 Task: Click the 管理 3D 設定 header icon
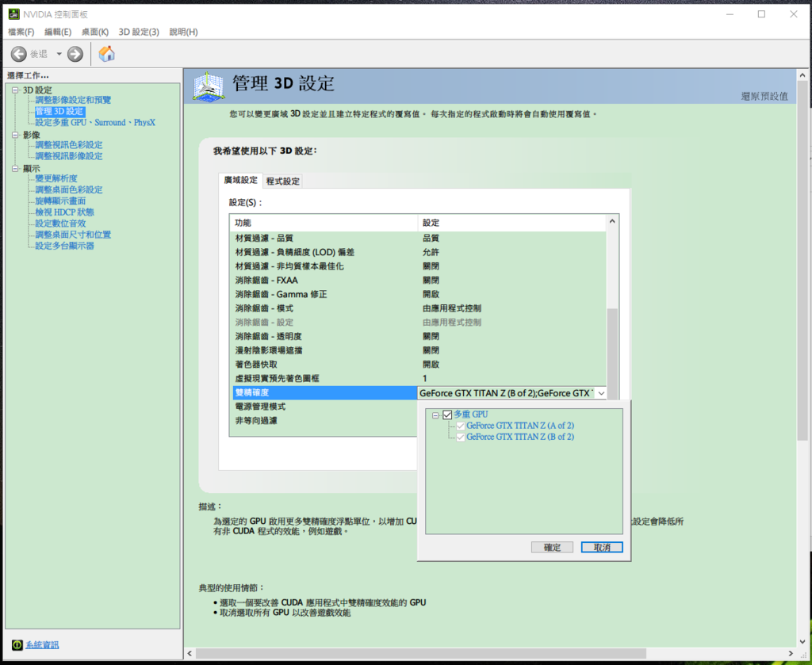[209, 87]
